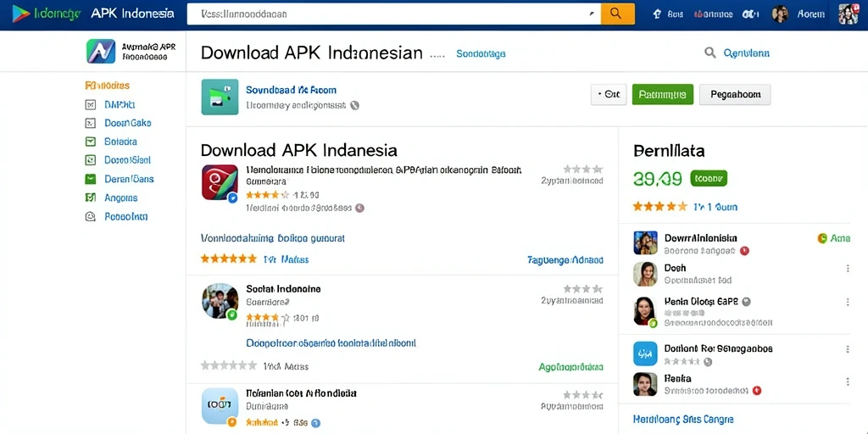Image resolution: width=868 pixels, height=434 pixels.
Task: Open the Vonniootaluinie boikee gusurat link
Action: [272, 238]
